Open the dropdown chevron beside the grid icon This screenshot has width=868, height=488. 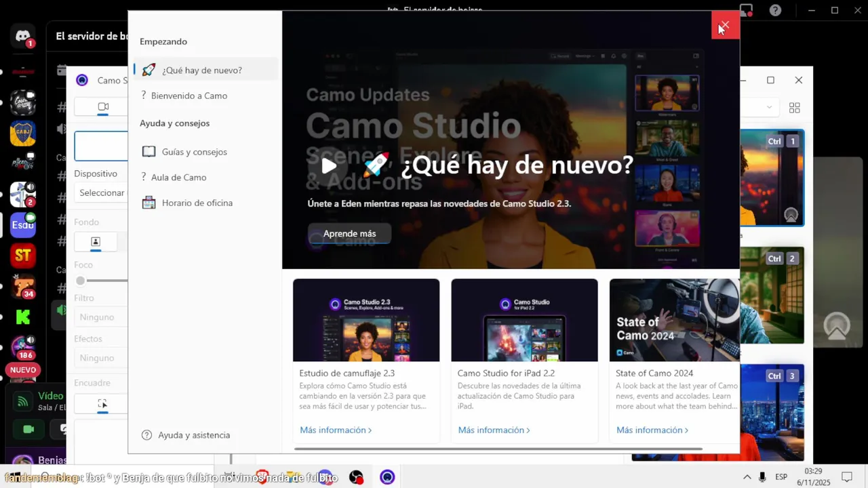coord(769,107)
